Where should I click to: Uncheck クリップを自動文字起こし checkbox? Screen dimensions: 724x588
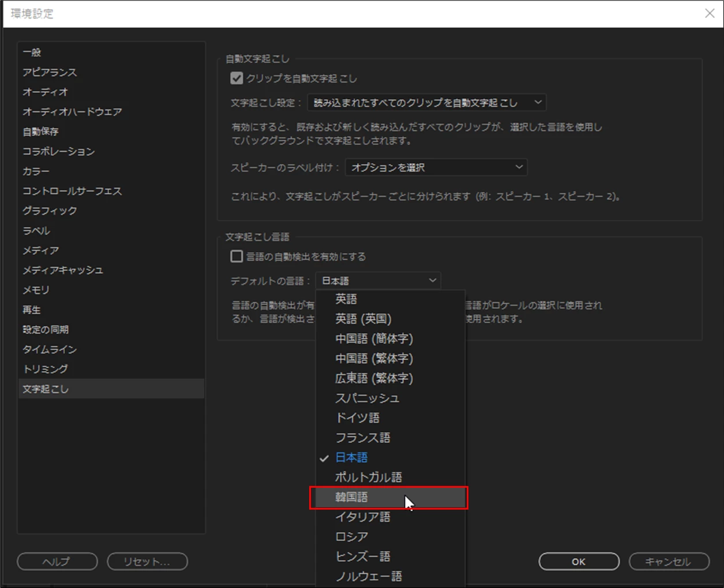point(237,78)
